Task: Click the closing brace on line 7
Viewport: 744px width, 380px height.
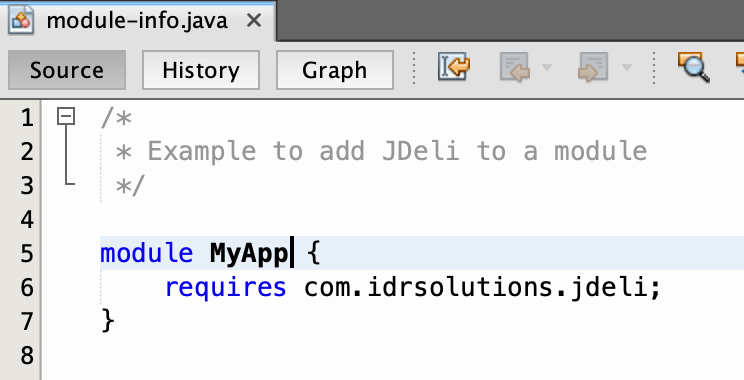Action: [x=108, y=321]
